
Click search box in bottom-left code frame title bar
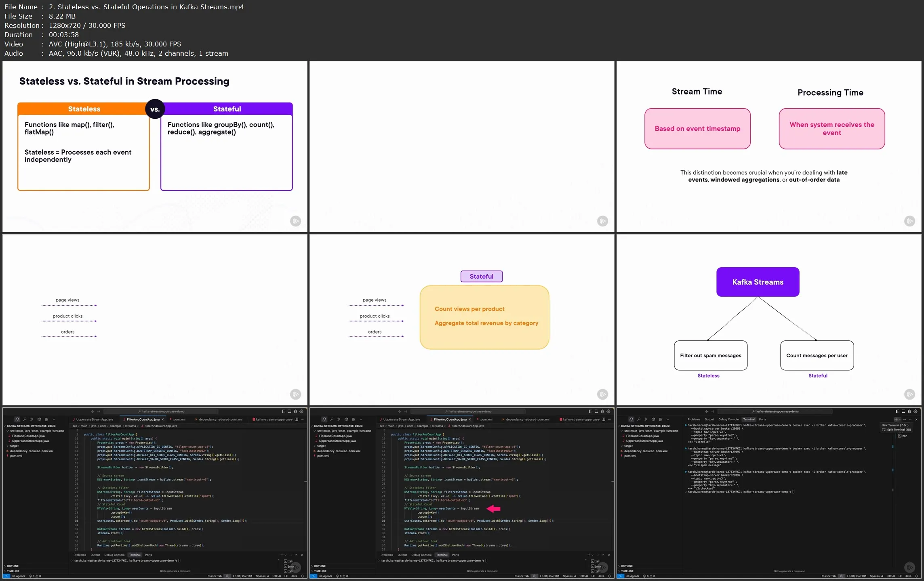[161, 411]
